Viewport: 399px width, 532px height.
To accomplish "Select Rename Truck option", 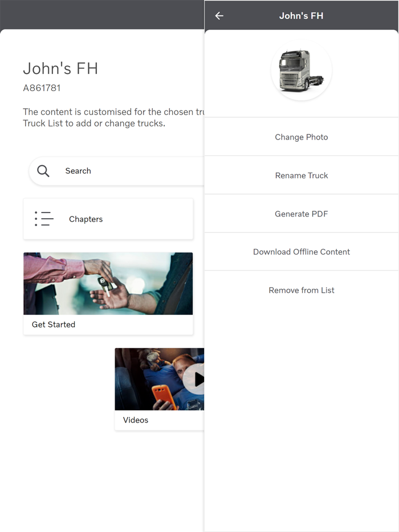I will coord(302,175).
